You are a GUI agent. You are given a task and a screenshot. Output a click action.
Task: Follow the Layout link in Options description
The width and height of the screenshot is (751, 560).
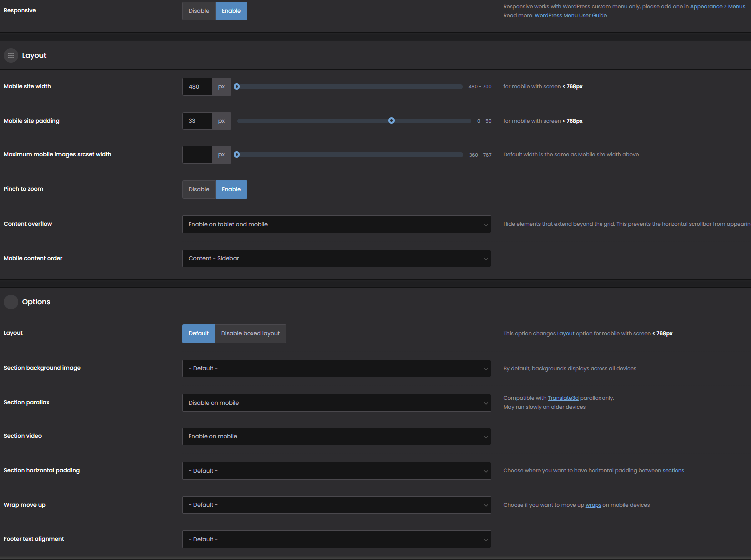tap(566, 333)
